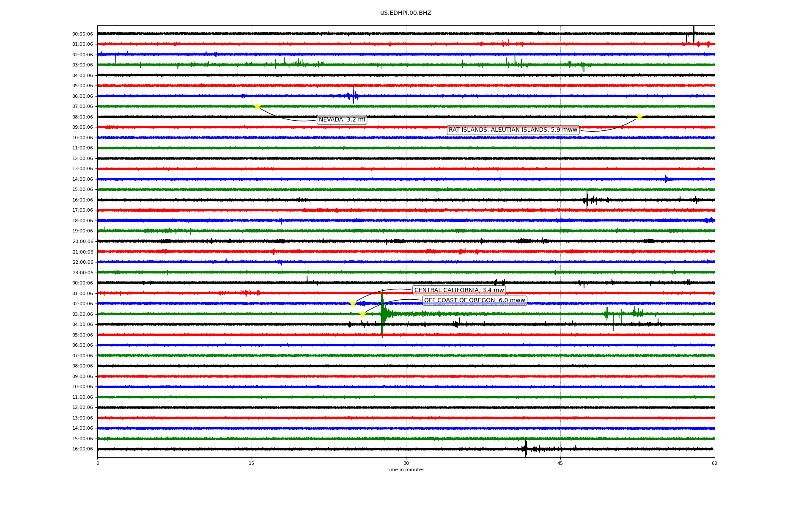The height and width of the screenshot is (508, 812).
Task: Click the Off Coast of Oregon star marker
Action: coord(362,314)
